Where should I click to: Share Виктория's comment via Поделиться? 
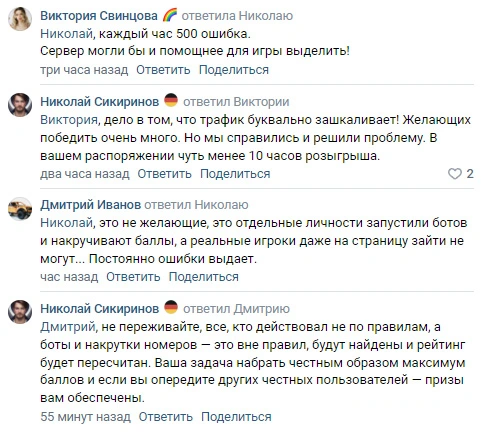[234, 70]
